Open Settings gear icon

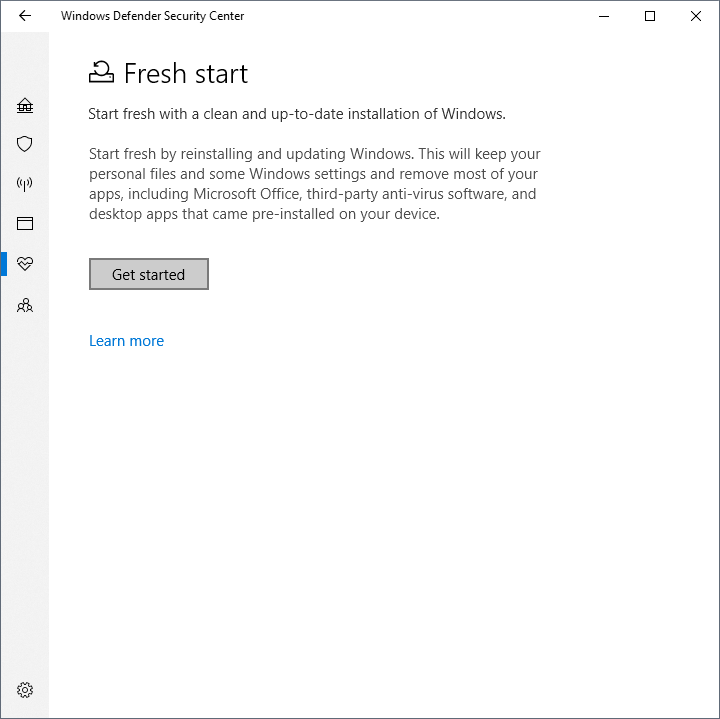click(25, 690)
